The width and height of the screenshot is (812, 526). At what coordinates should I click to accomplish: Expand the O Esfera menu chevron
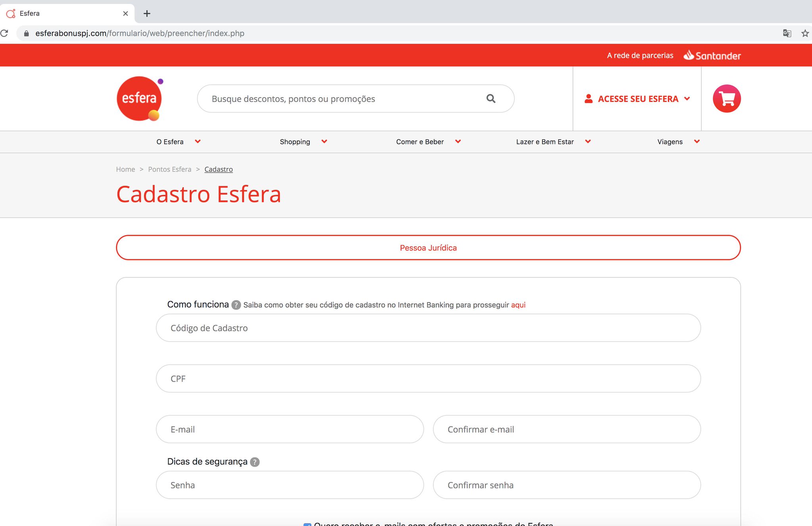pyautogui.click(x=198, y=142)
